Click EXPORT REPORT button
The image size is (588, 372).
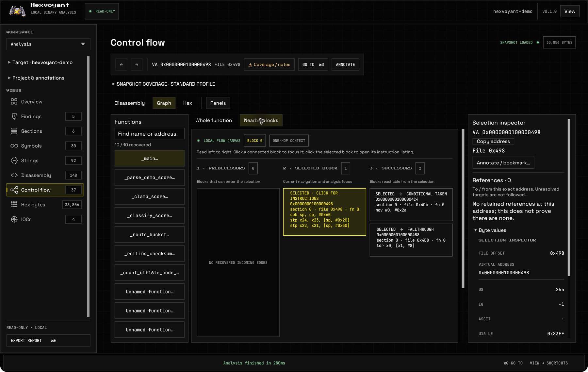(x=48, y=340)
